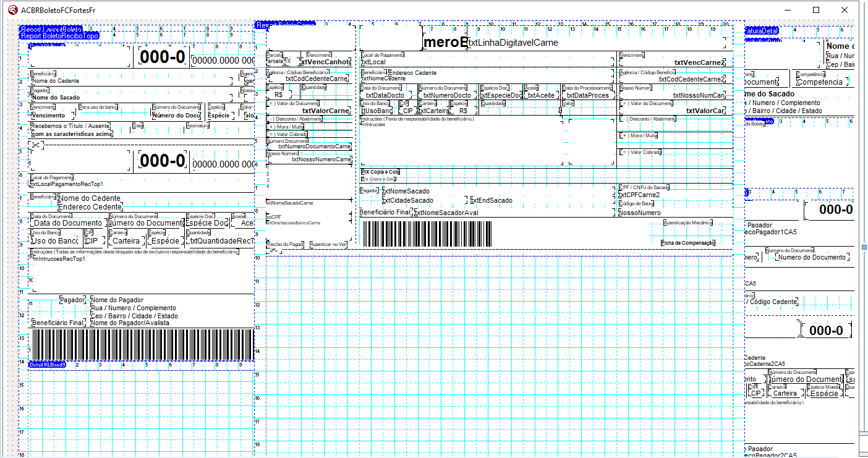Select Rua / Numero / Complemento under Nome do Pagador
This screenshot has width=868, height=458.
pyautogui.click(x=134, y=308)
